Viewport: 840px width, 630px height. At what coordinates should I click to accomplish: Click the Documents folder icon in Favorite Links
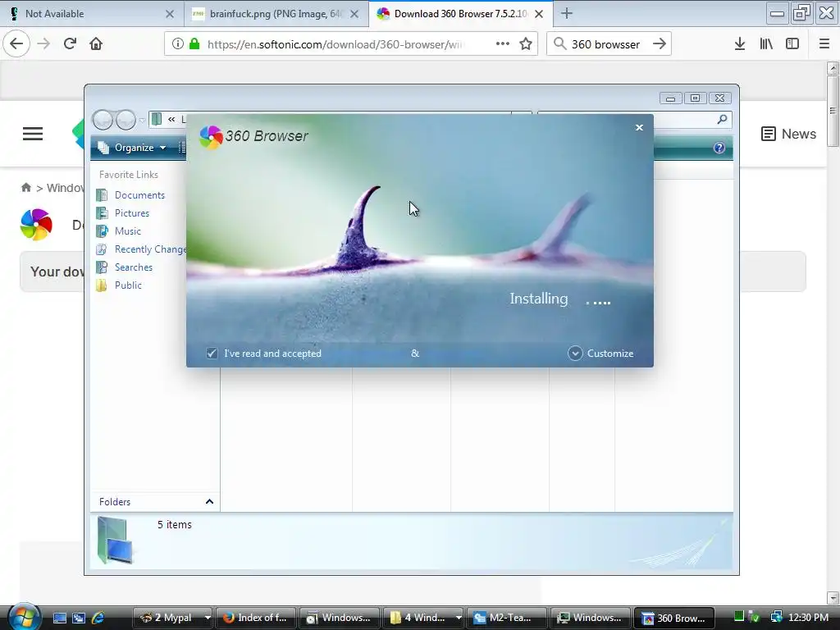tap(102, 195)
